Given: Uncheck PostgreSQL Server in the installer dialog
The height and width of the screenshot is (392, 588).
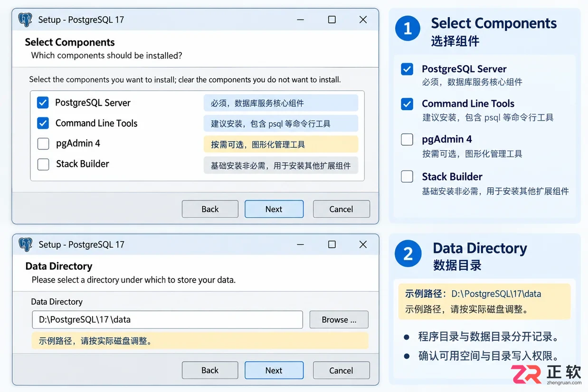Looking at the screenshot, I should 43,103.
